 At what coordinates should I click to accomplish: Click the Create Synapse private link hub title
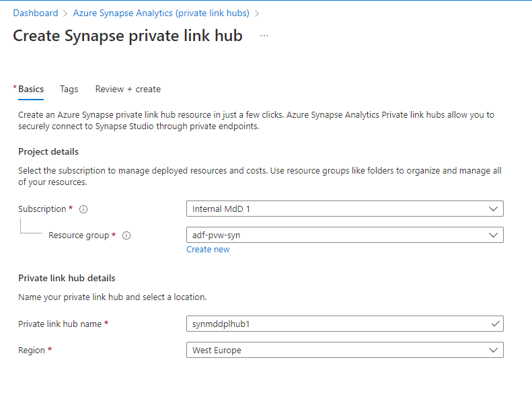click(x=128, y=36)
